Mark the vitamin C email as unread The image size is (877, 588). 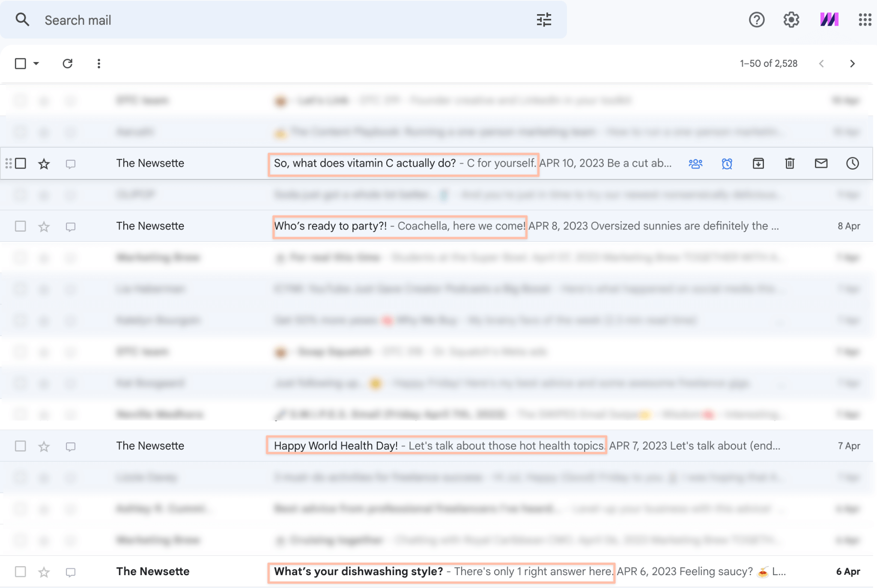click(821, 163)
